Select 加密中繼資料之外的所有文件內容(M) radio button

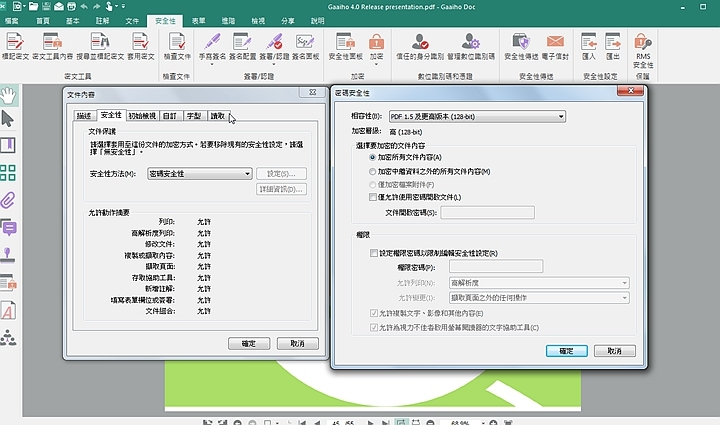coord(372,171)
